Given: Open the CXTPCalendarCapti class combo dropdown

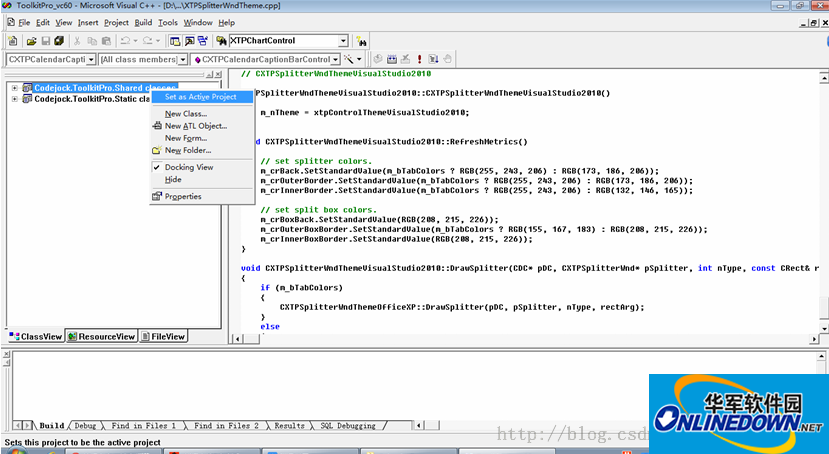Looking at the screenshot, I should tap(91, 60).
